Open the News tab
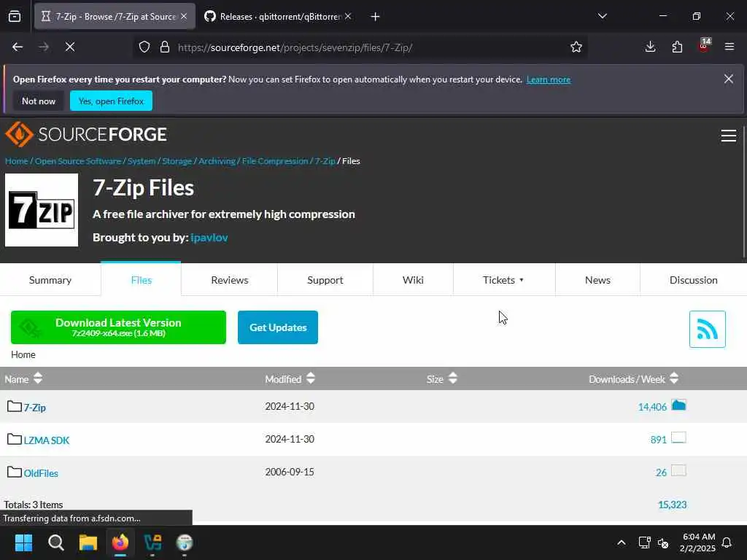Image resolution: width=747 pixels, height=560 pixels. [x=597, y=280]
